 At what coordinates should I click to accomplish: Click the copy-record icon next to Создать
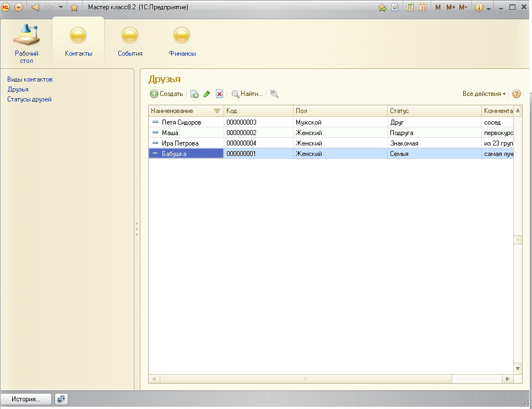tap(194, 94)
